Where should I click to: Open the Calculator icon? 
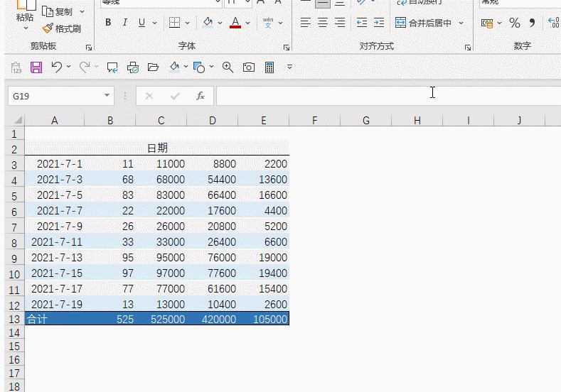pyautogui.click(x=269, y=67)
